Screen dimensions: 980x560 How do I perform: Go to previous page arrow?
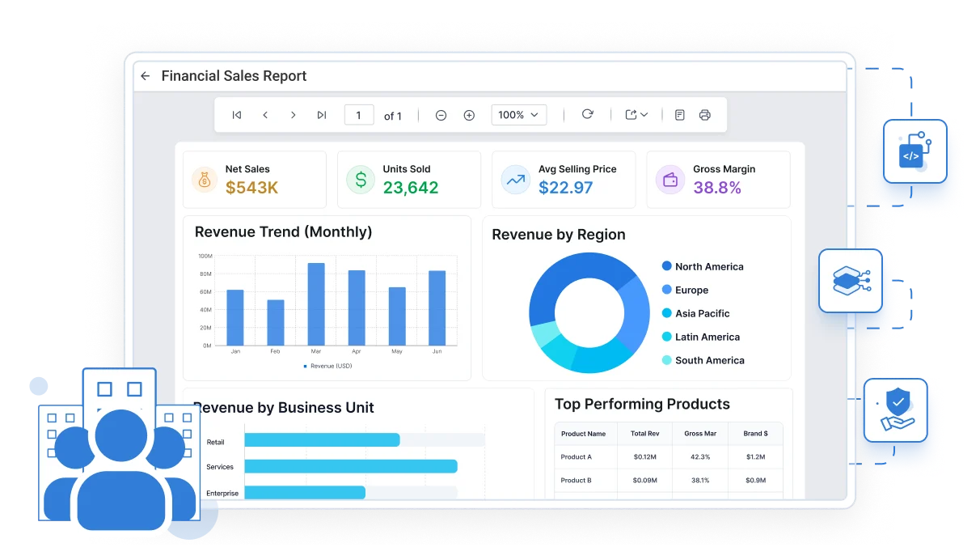(265, 115)
